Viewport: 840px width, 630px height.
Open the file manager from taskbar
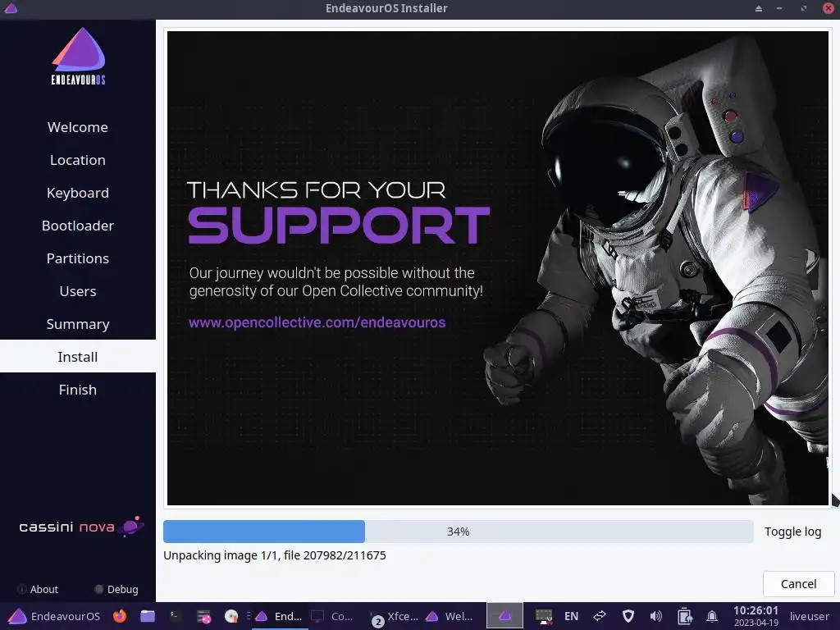148,616
